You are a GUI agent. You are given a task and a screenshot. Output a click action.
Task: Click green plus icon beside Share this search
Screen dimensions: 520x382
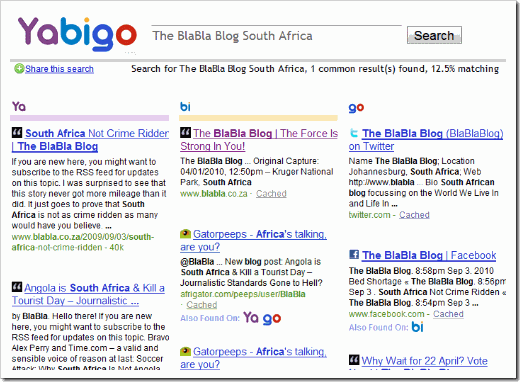pyautogui.click(x=19, y=69)
